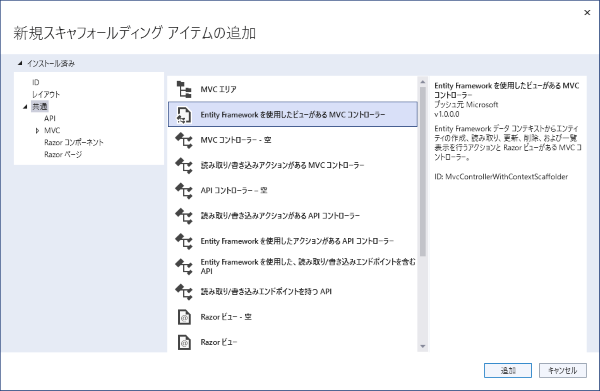The height and width of the screenshot is (391, 600).
Task: Expand the MVC tree node arrow
Action: pyautogui.click(x=37, y=131)
